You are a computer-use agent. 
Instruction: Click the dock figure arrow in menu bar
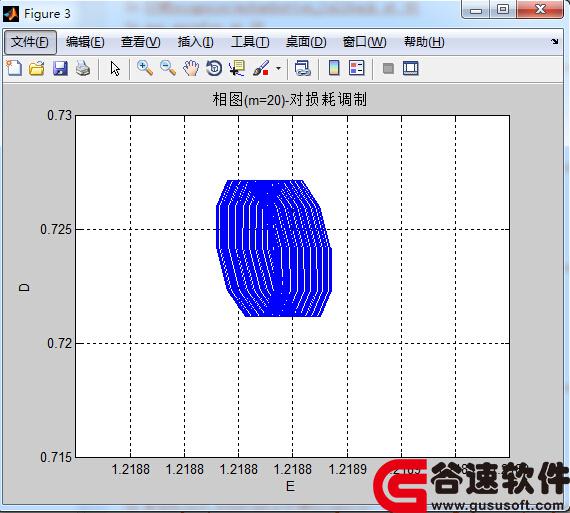[x=555, y=41]
